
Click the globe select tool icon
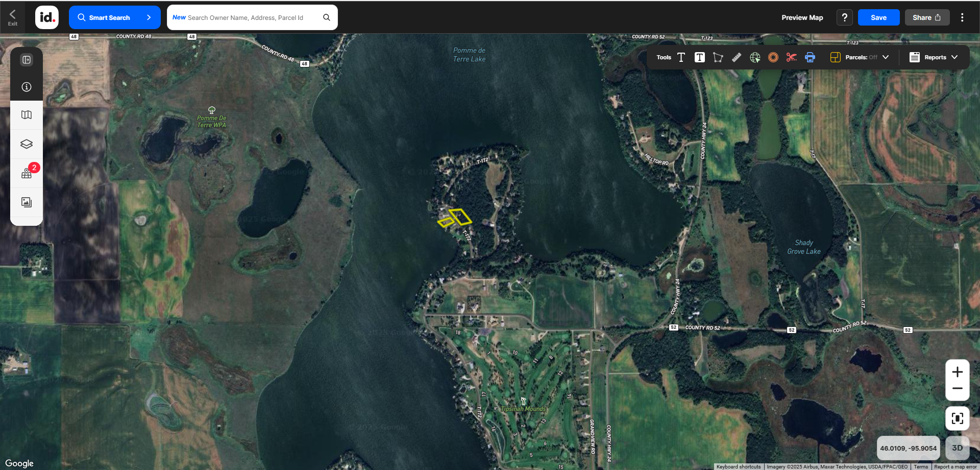pyautogui.click(x=755, y=57)
